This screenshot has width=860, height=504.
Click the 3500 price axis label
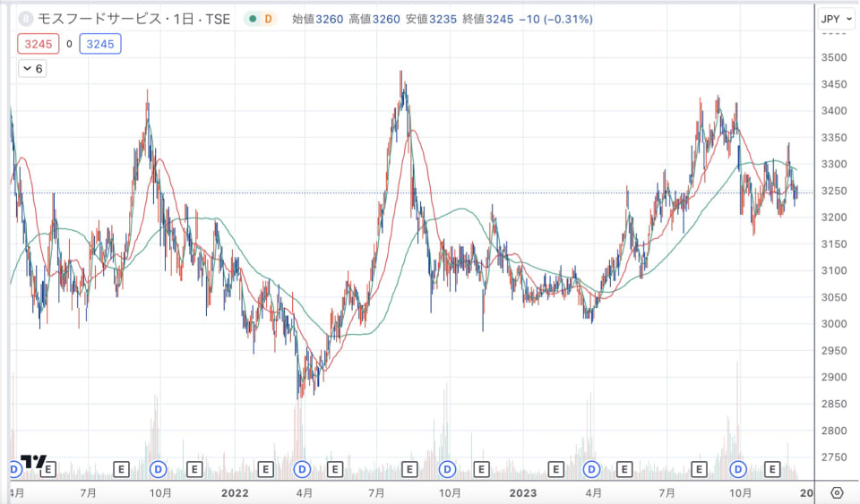[834, 57]
